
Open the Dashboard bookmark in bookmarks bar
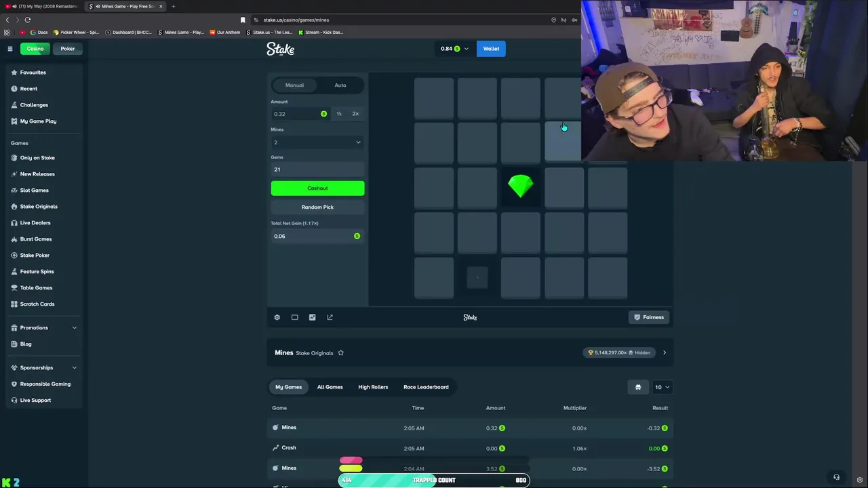tap(129, 33)
